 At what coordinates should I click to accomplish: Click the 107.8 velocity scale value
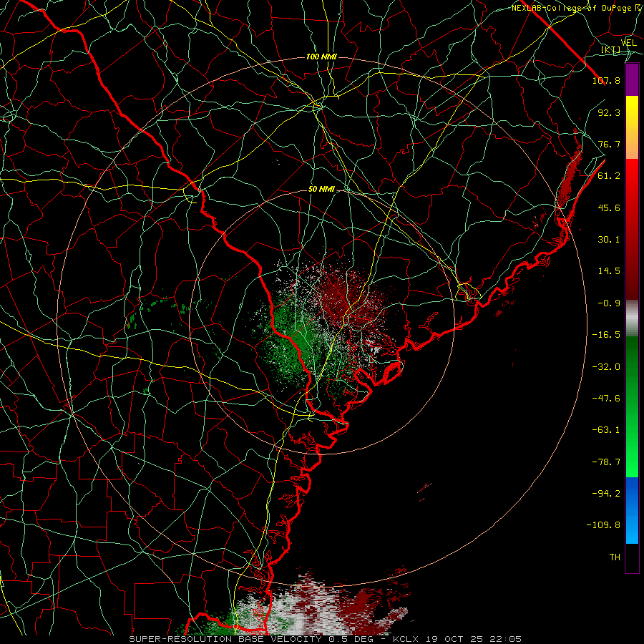tap(606, 80)
